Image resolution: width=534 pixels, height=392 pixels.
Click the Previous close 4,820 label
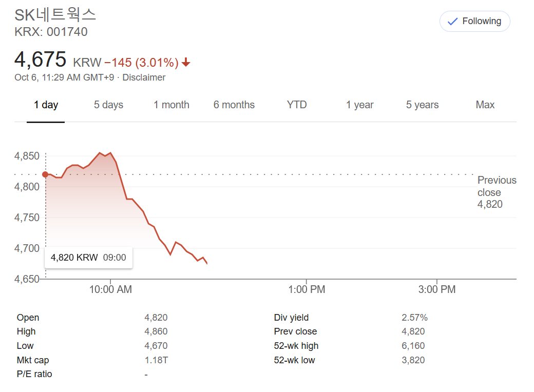click(x=496, y=192)
